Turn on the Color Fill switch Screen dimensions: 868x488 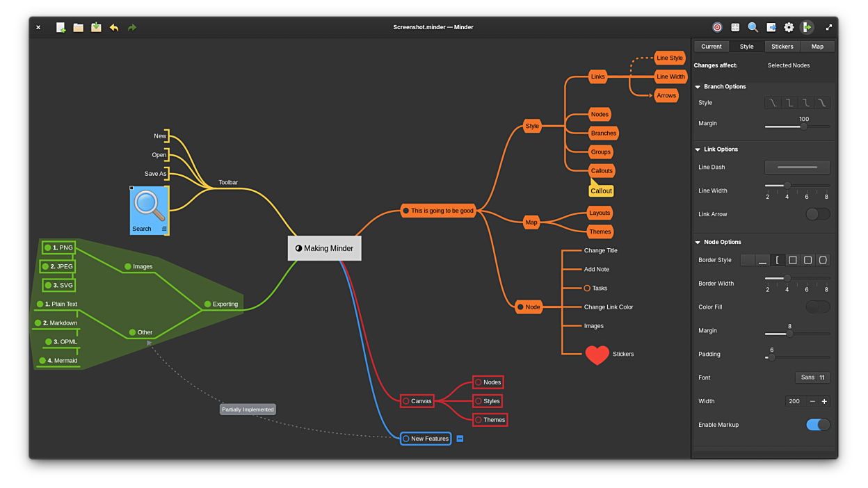[817, 307]
